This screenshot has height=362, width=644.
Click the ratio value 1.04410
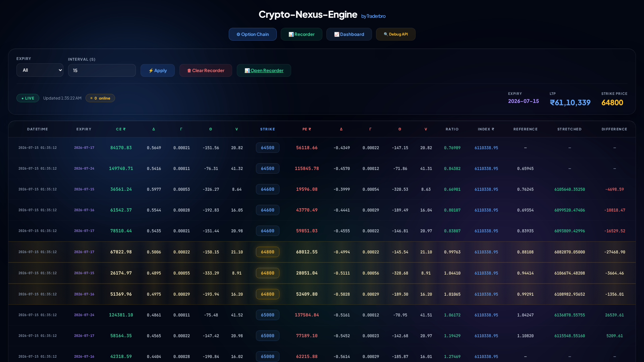452,273
